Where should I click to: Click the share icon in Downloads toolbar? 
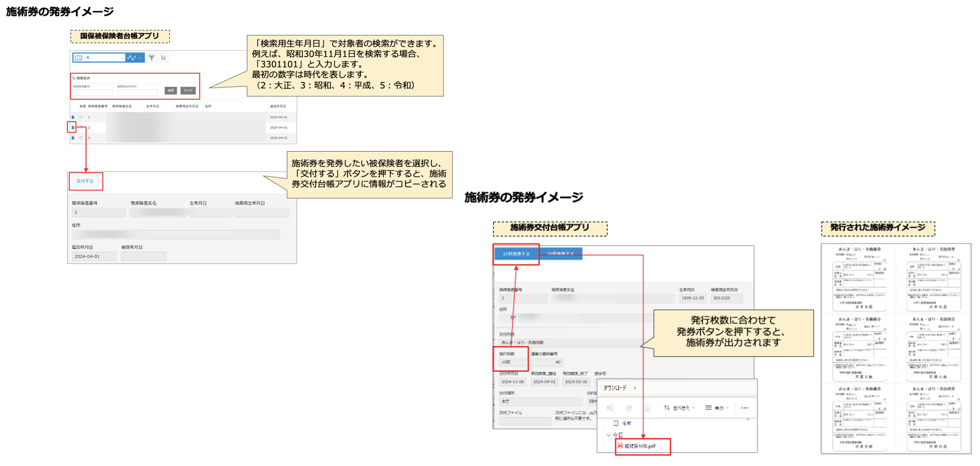pos(629,408)
